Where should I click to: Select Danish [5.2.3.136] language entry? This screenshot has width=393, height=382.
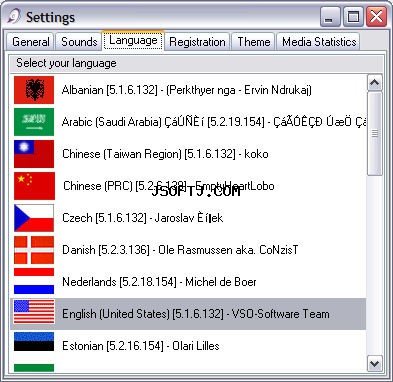[188, 250]
